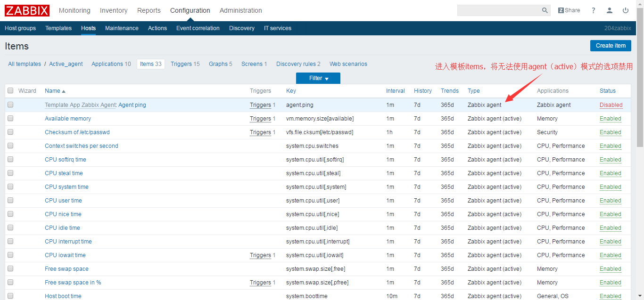The width and height of the screenshot is (644, 300).
Task: Open the Inventory menu
Action: 114,10
